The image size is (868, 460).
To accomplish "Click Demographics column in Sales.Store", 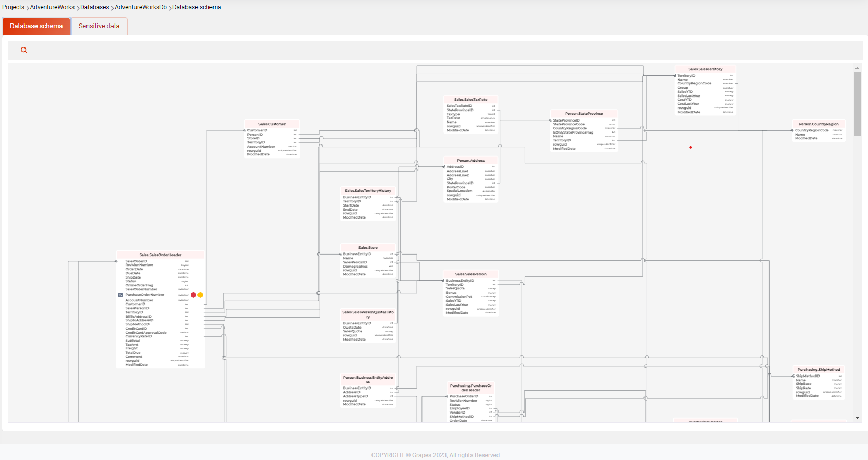I will click(x=355, y=267).
